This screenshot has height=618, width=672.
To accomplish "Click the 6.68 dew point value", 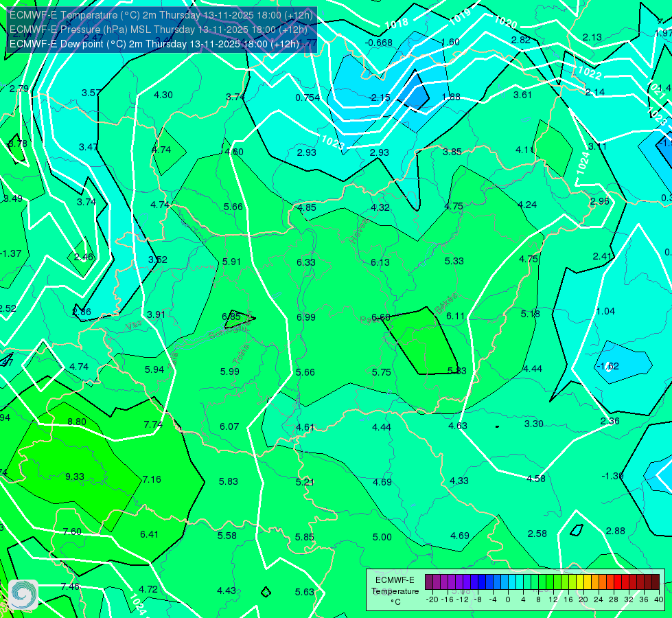I will [380, 317].
